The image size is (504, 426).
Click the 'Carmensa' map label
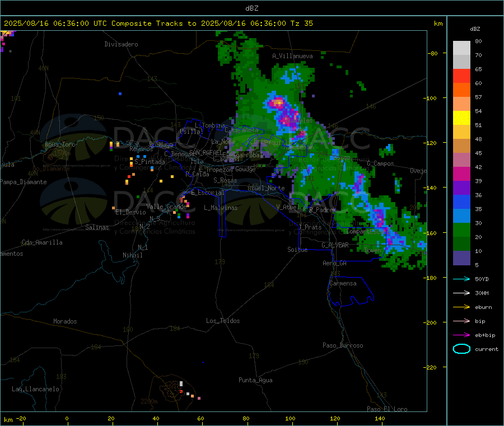343,283
